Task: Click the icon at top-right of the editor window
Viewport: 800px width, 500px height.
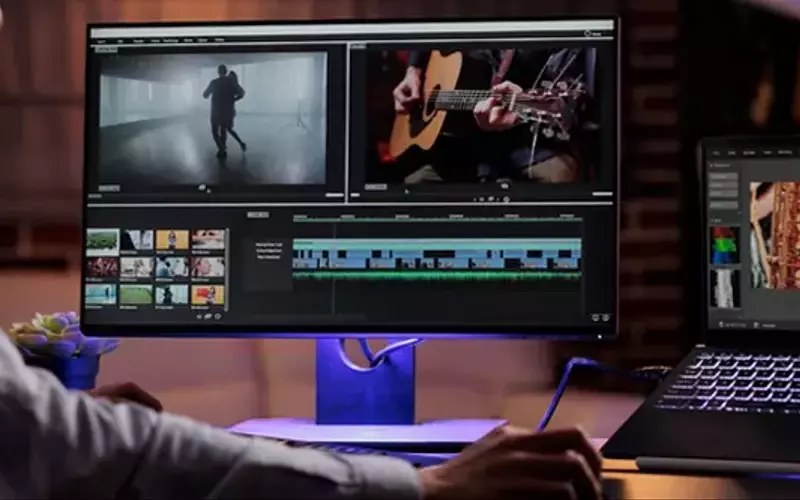Action: click(588, 34)
